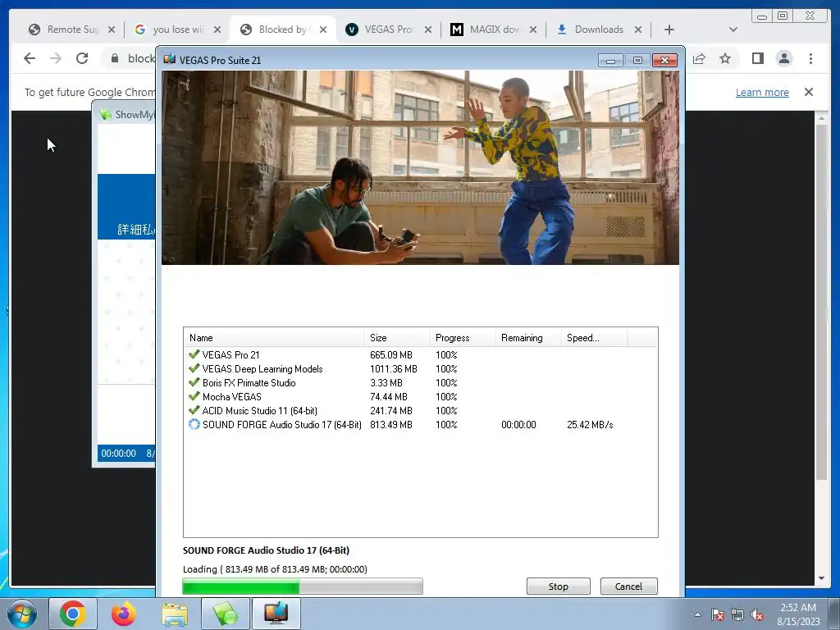Sort by the Progress column header

(x=463, y=337)
